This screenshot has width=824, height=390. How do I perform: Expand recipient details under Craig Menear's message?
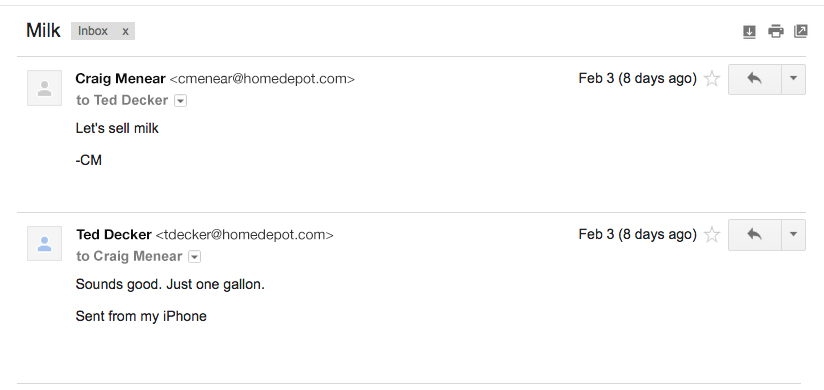tap(180, 100)
